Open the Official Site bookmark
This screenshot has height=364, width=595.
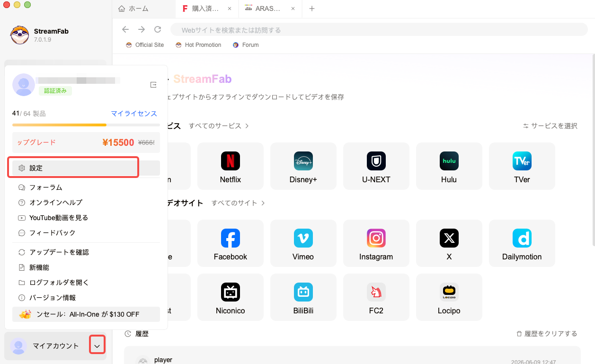pyautogui.click(x=145, y=45)
